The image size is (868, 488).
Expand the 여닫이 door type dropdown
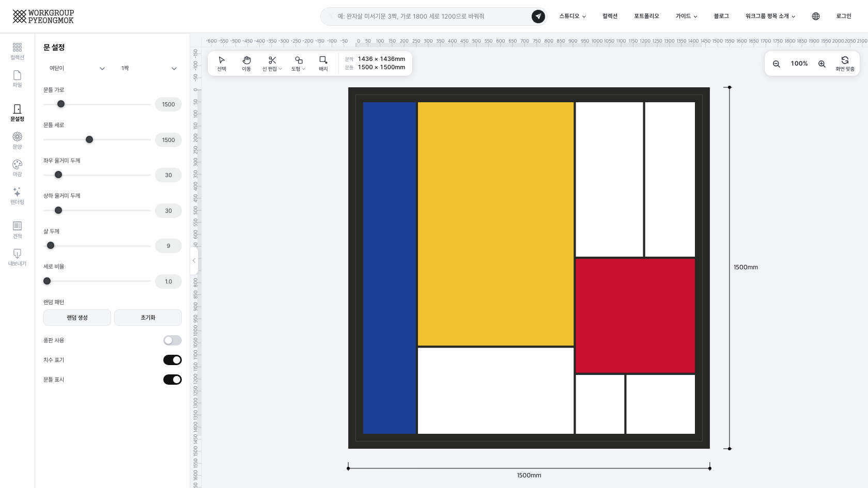(77, 68)
